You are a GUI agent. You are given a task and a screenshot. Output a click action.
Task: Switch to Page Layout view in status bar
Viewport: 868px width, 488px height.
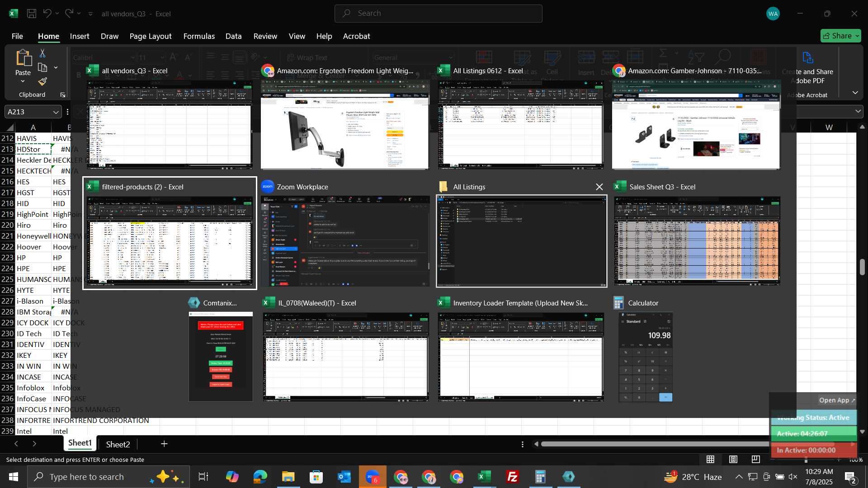(x=733, y=460)
